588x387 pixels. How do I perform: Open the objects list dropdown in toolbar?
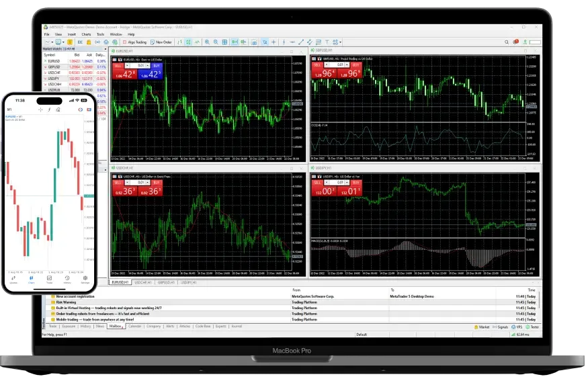[335, 42]
